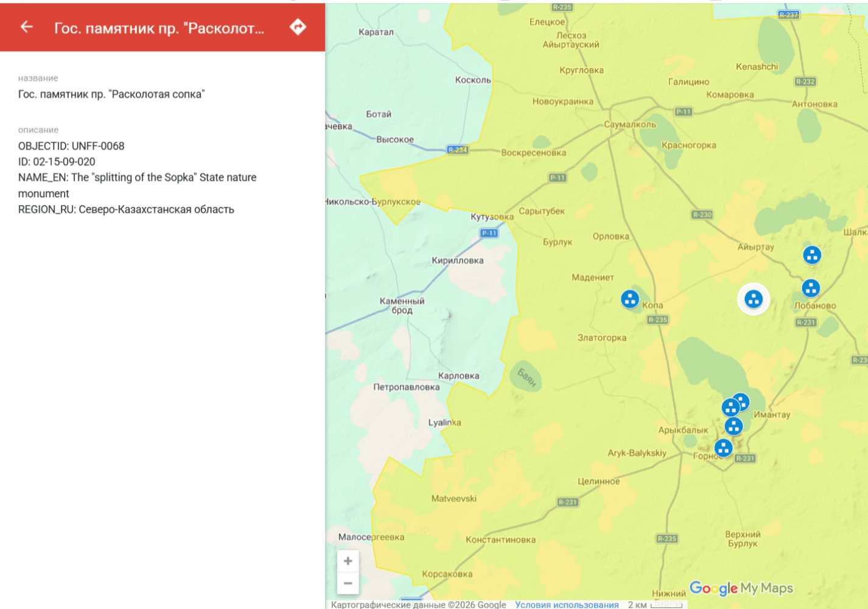Zoom out the map with minus button

pos(348,583)
